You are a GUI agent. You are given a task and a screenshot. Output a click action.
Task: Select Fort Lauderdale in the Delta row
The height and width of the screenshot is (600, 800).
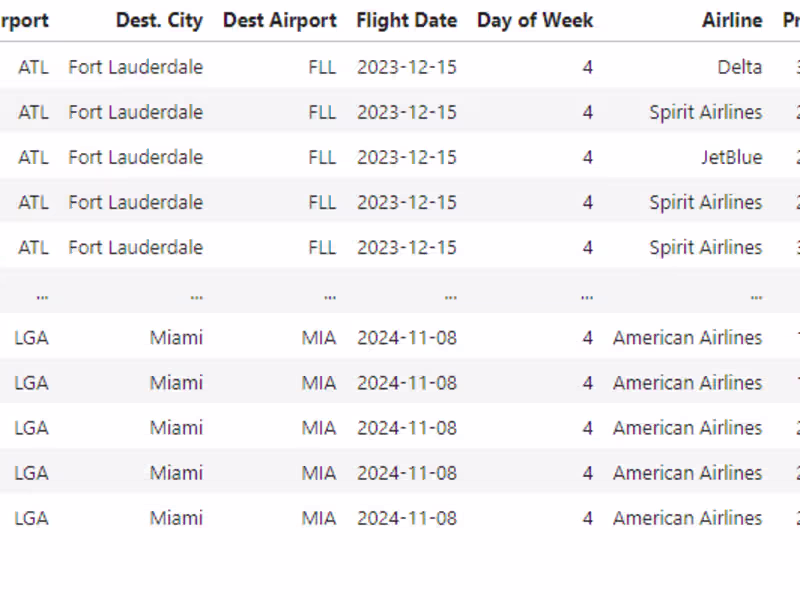[135, 67]
